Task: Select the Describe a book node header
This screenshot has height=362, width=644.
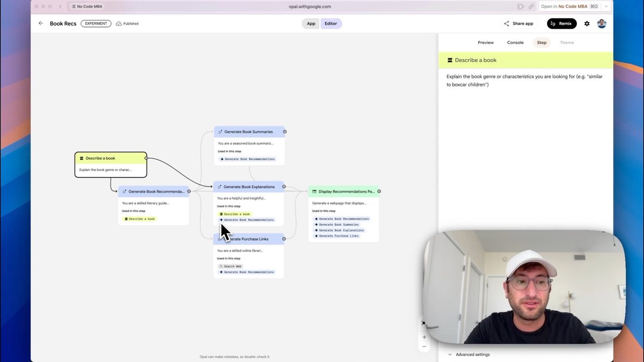Action: (111, 158)
